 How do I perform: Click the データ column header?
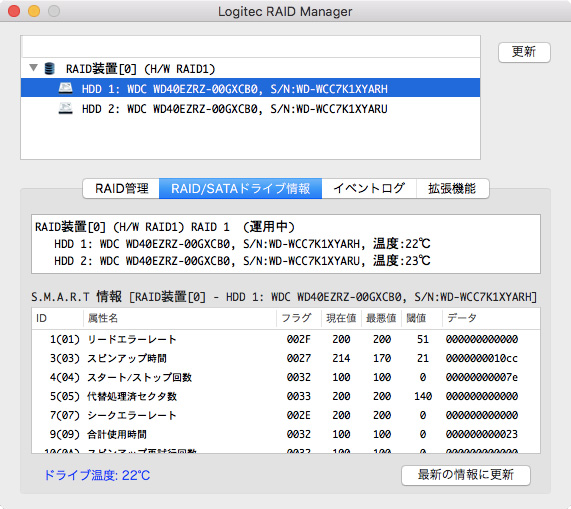point(491,318)
